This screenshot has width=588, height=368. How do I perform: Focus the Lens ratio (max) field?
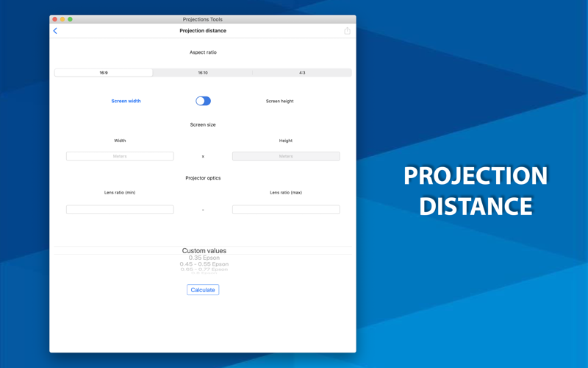click(x=286, y=210)
